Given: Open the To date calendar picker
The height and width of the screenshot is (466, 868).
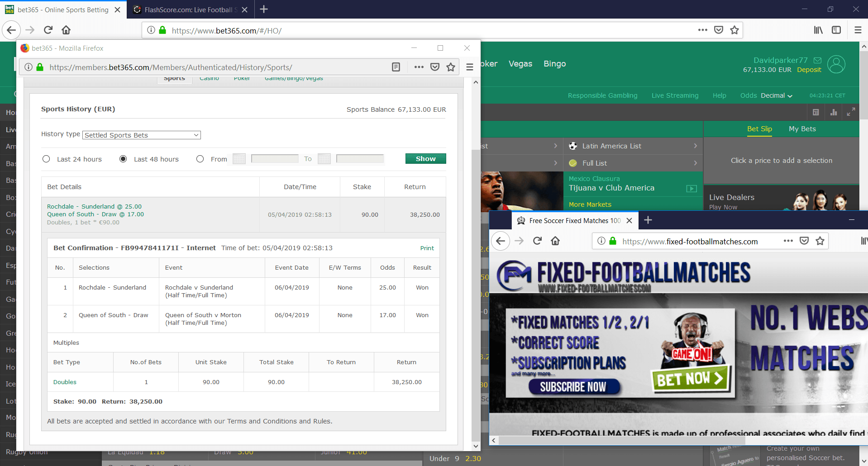Looking at the screenshot, I should pos(324,159).
